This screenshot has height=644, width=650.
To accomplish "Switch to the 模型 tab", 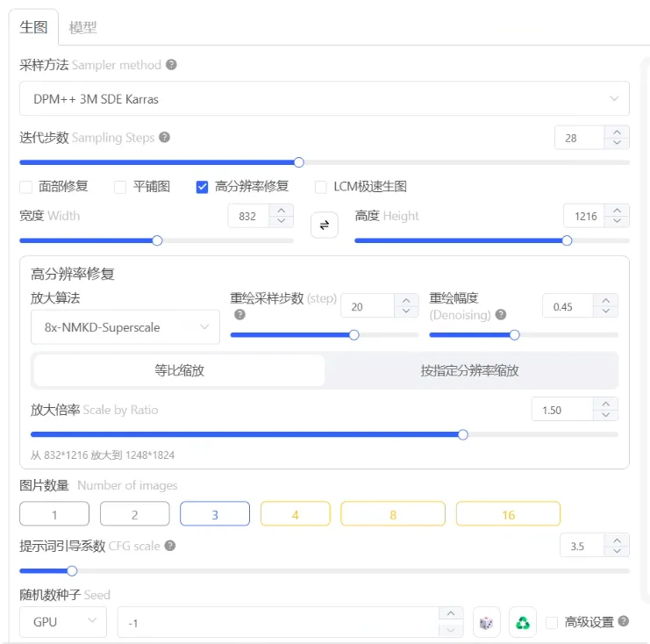I will coord(82,28).
